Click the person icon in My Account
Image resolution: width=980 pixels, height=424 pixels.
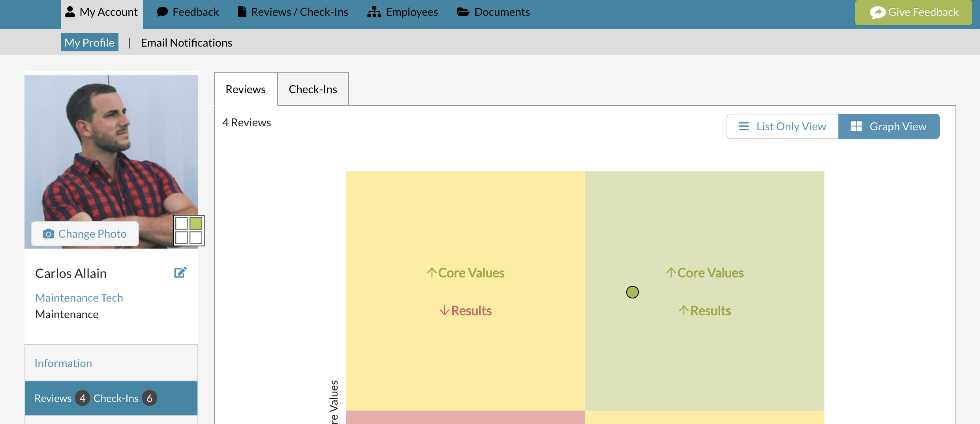(x=70, y=12)
